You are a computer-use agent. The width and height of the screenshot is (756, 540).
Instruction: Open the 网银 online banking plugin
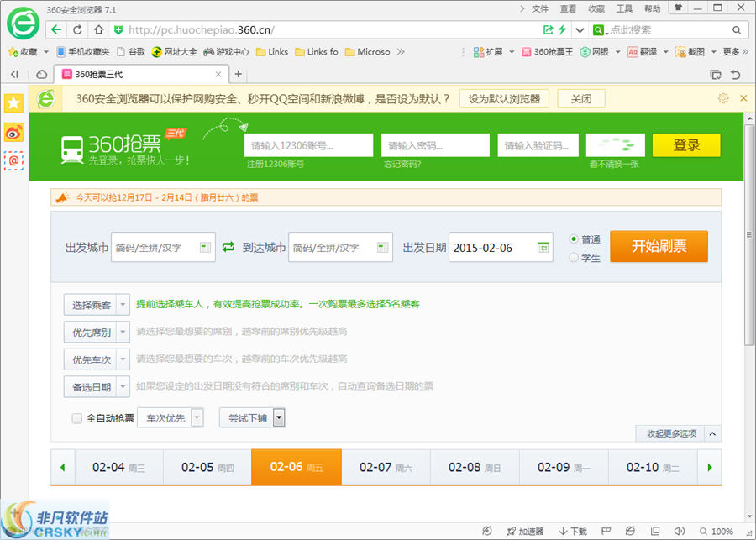594,51
